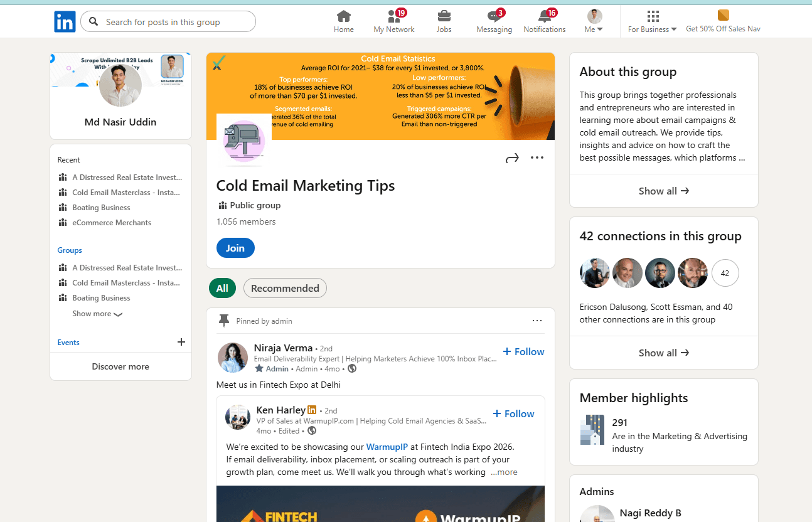The image size is (812, 522).
Task: Open Boating Business in Recent list
Action: pyautogui.click(x=101, y=208)
